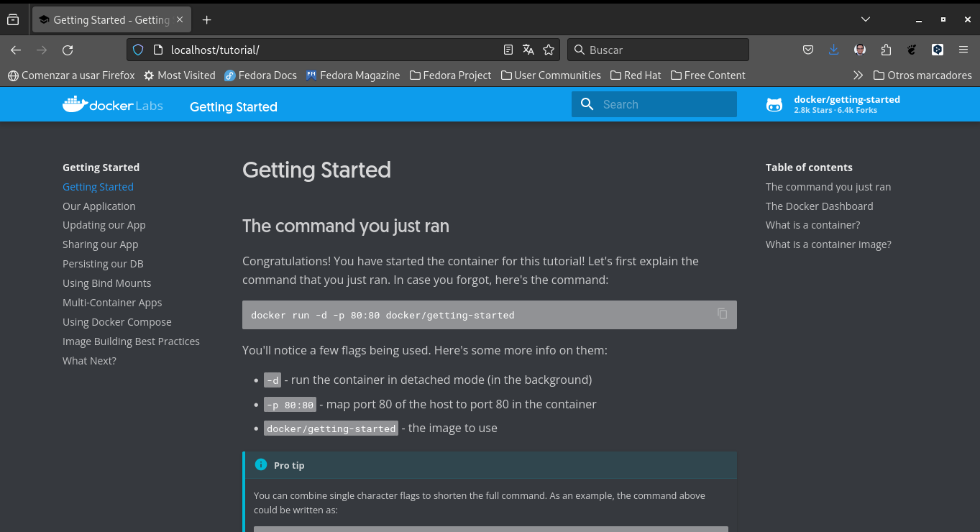
Task: Toggle reader view in the address bar
Action: click(x=508, y=50)
